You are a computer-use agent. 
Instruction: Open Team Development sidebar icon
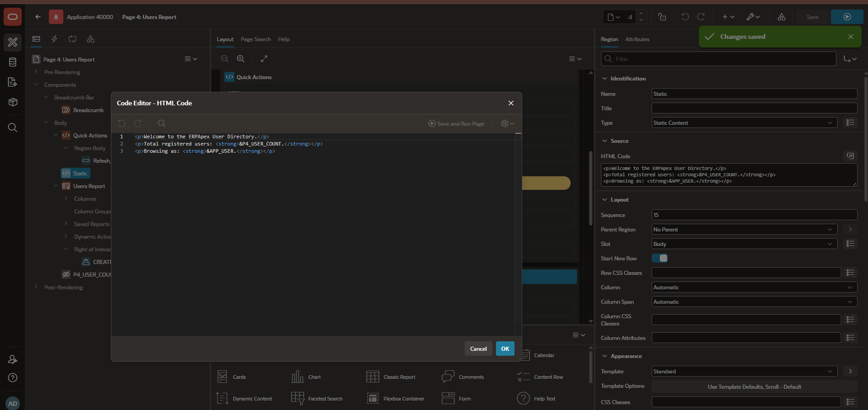point(13,82)
